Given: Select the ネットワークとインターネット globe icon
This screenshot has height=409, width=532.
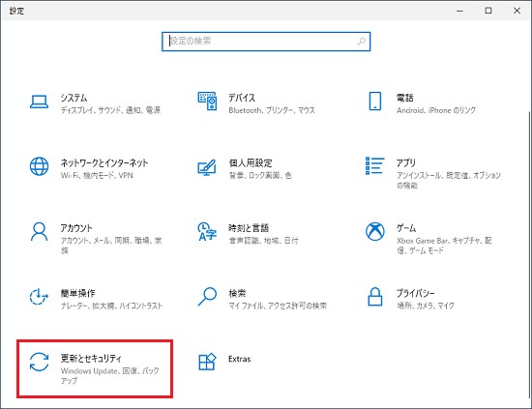Looking at the screenshot, I should click(39, 166).
